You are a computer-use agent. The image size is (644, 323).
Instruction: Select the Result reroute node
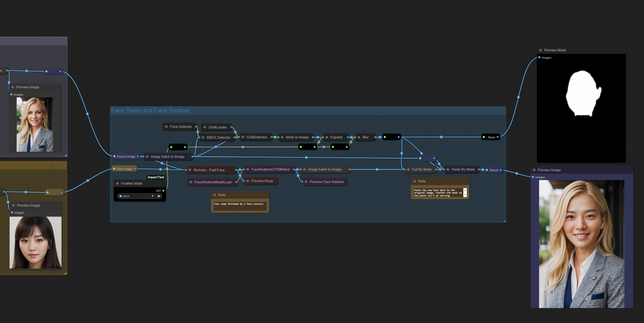[494, 170]
